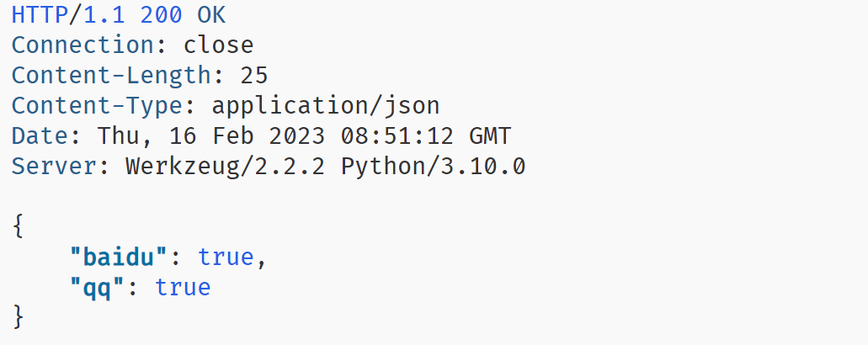Select the 200 status code
This screenshot has width=868, height=345.
(x=161, y=15)
